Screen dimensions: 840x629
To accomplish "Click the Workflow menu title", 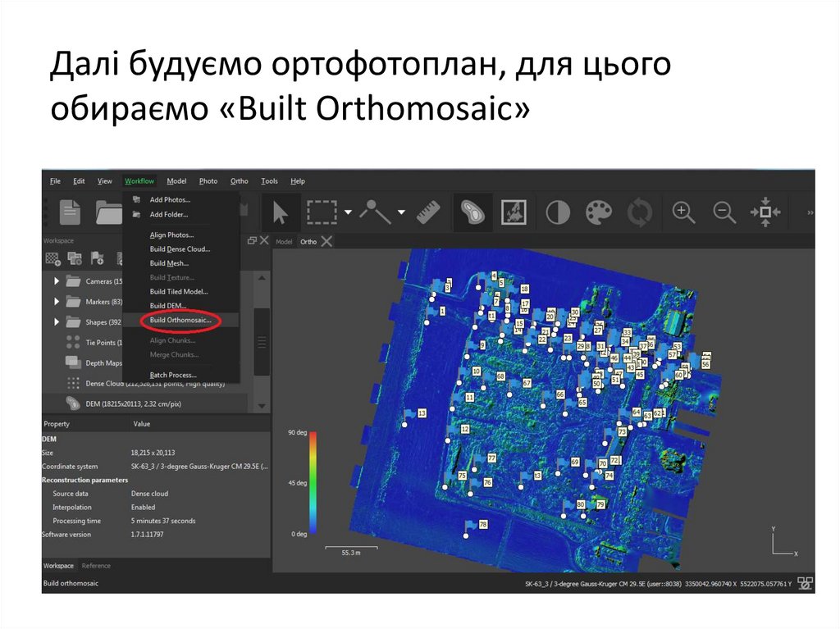I will point(139,181).
